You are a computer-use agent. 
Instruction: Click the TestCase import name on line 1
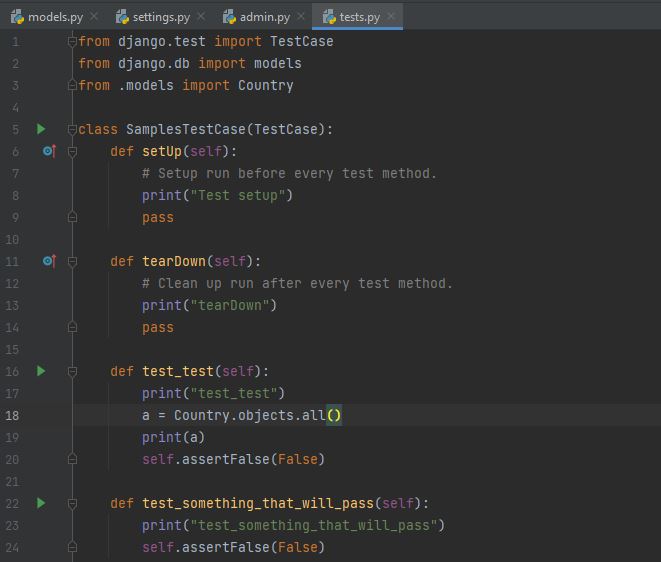[x=301, y=41]
